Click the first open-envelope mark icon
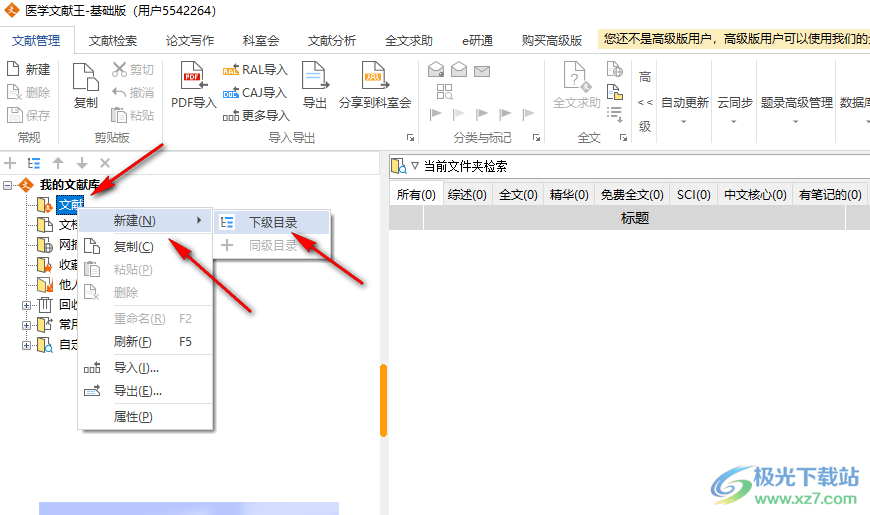 tap(436, 70)
